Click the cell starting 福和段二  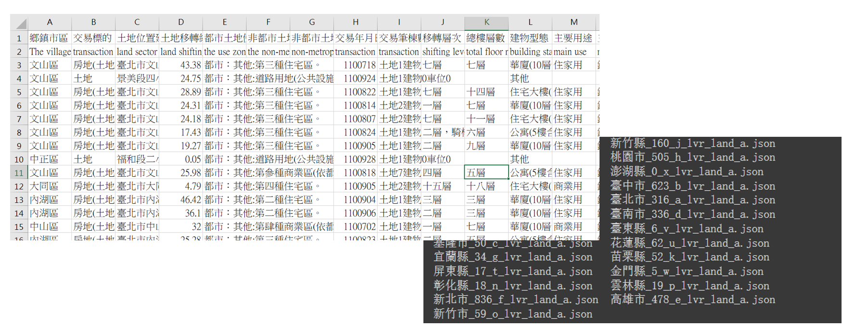point(137,159)
